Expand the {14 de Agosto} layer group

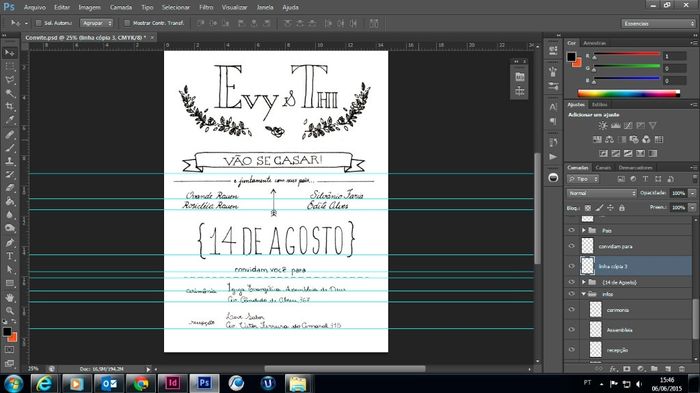[x=584, y=282]
